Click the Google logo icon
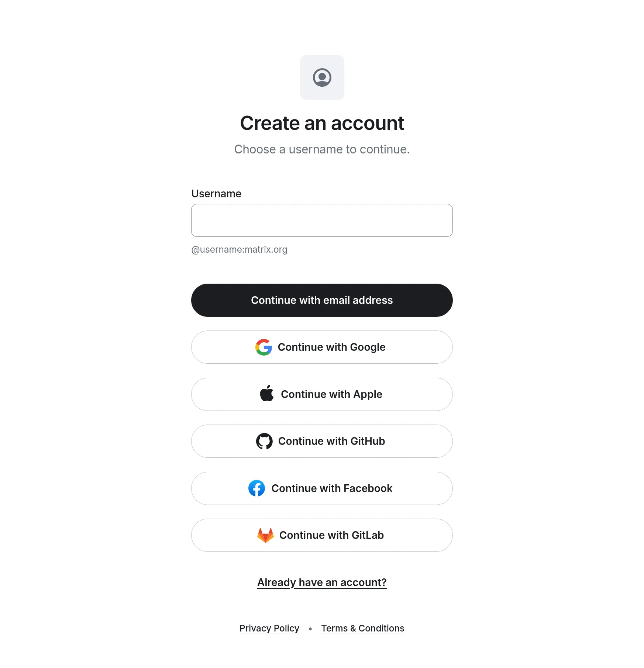This screenshot has width=644, height=668. [x=264, y=347]
